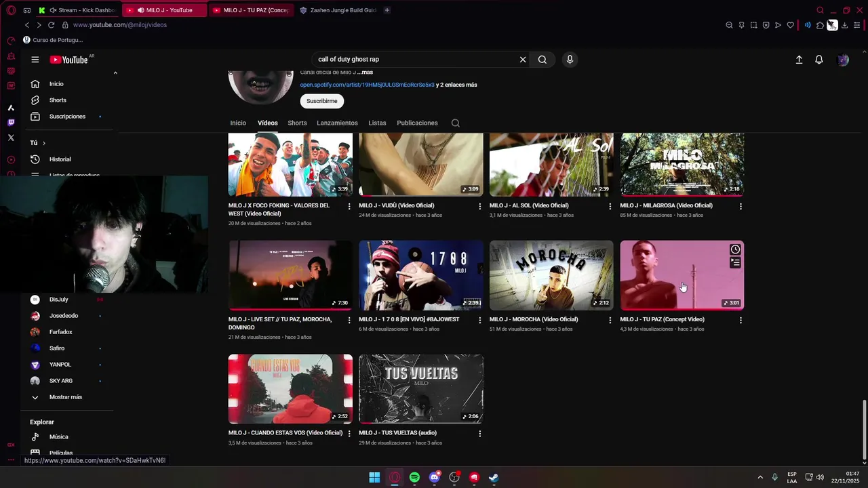Open Twitch in the Opera sidebar
Image resolution: width=868 pixels, height=488 pixels.
[x=11, y=123]
